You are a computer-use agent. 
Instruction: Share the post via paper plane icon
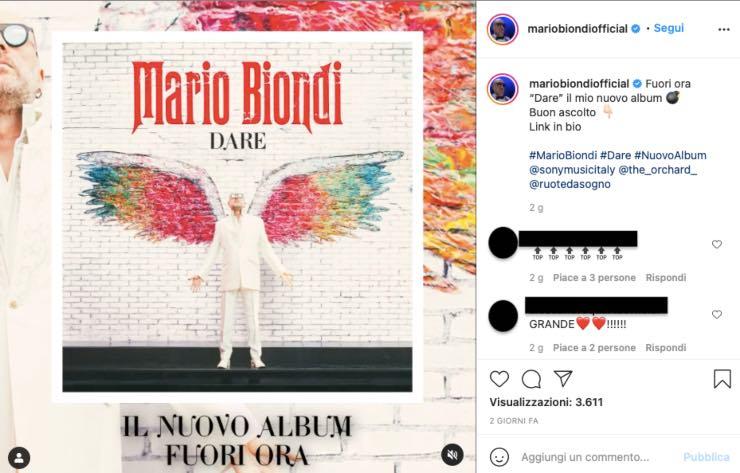(x=563, y=378)
